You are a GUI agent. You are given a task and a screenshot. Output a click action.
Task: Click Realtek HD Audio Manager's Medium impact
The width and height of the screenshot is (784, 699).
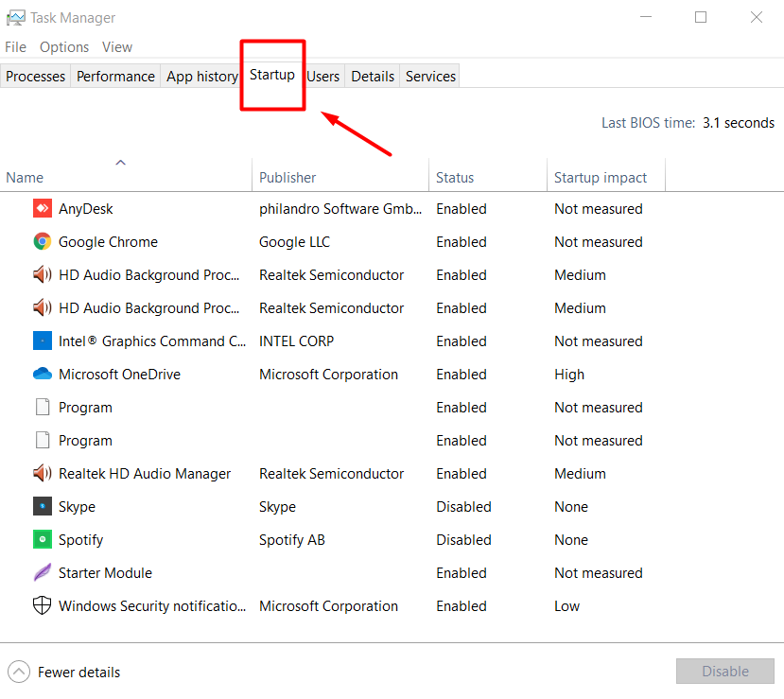click(580, 474)
